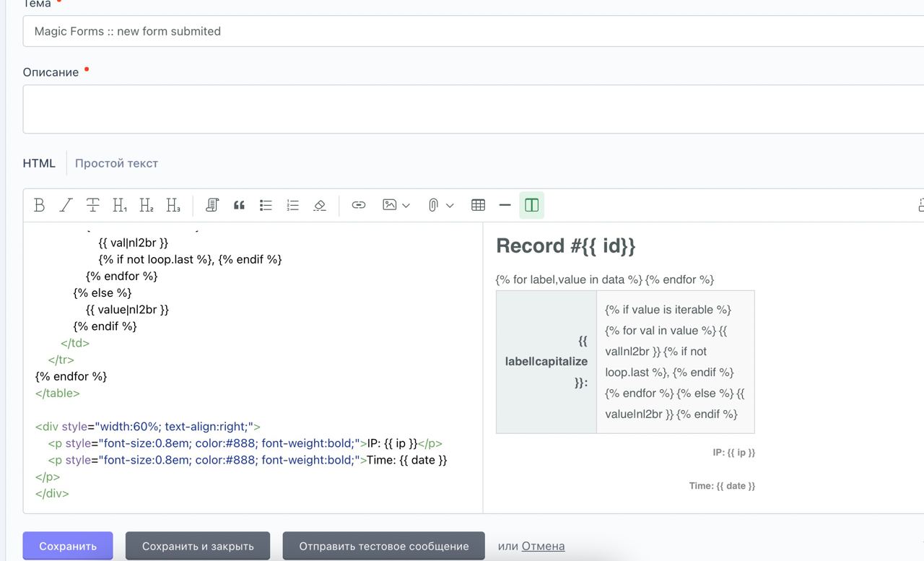
Task: Create a numbered list
Action: (x=292, y=205)
